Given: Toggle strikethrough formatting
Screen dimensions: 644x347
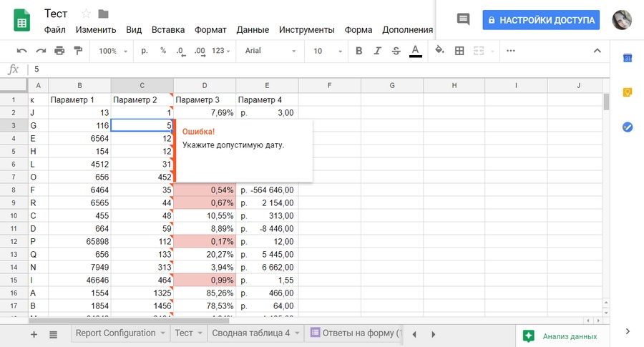Looking at the screenshot, I should click(396, 51).
